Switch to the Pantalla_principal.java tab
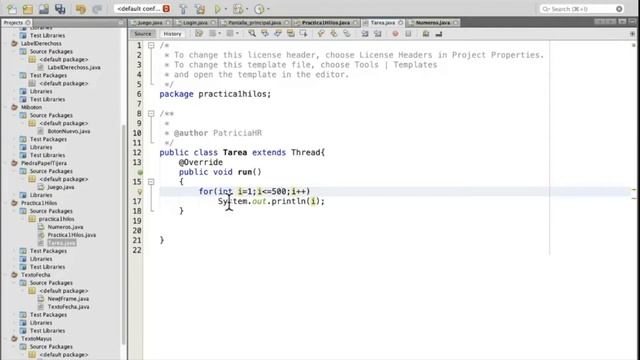 pos(254,23)
